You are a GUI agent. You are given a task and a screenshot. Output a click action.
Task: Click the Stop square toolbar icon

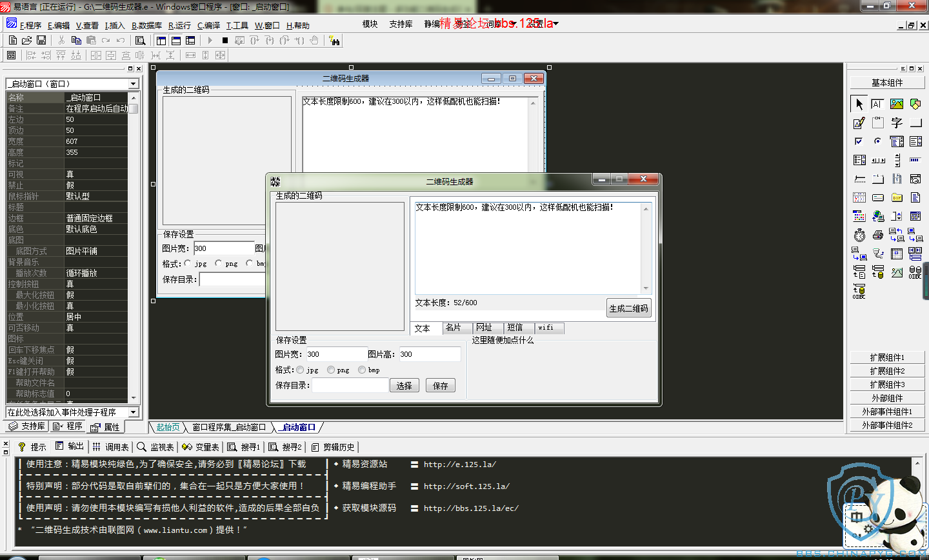click(x=225, y=40)
